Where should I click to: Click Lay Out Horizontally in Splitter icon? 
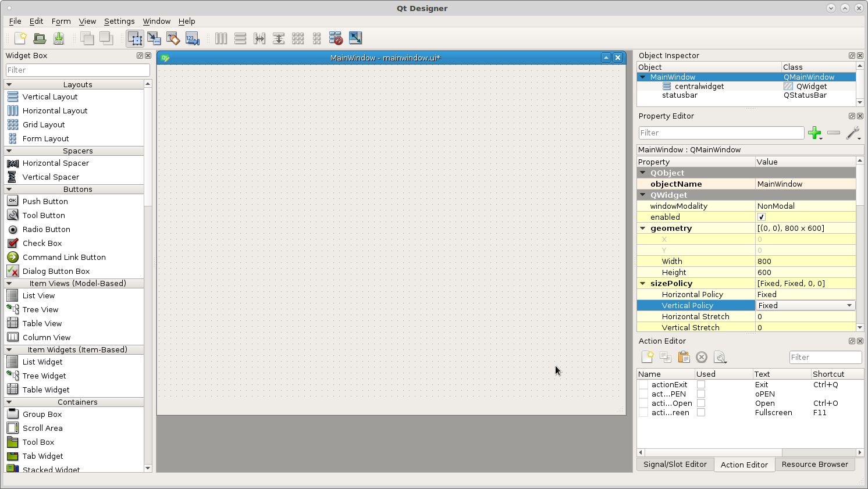[259, 38]
